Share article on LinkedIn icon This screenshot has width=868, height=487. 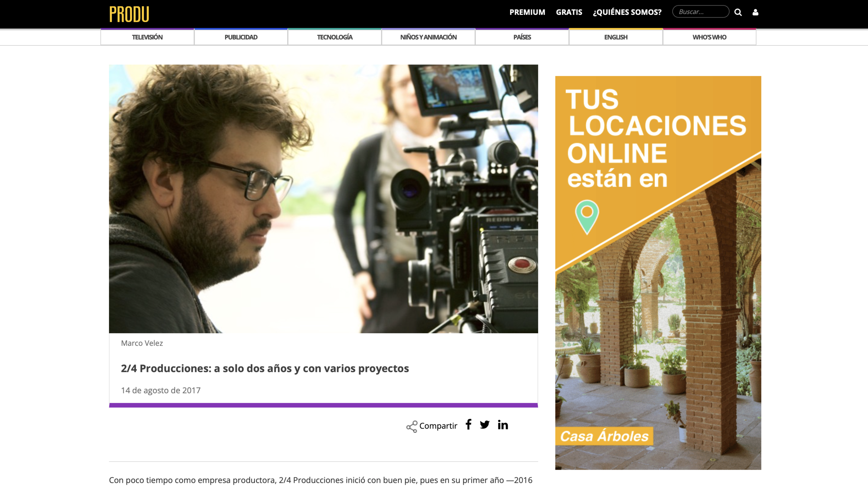(502, 425)
